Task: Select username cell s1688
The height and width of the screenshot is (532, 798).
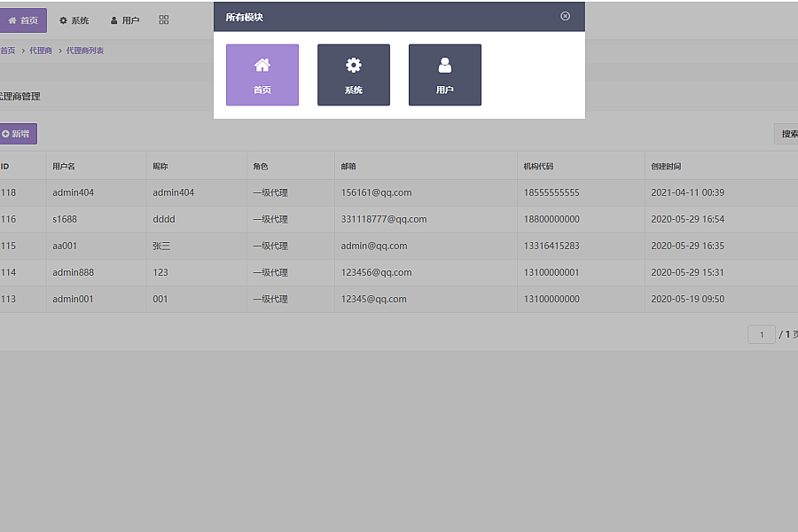Action: pyautogui.click(x=65, y=219)
